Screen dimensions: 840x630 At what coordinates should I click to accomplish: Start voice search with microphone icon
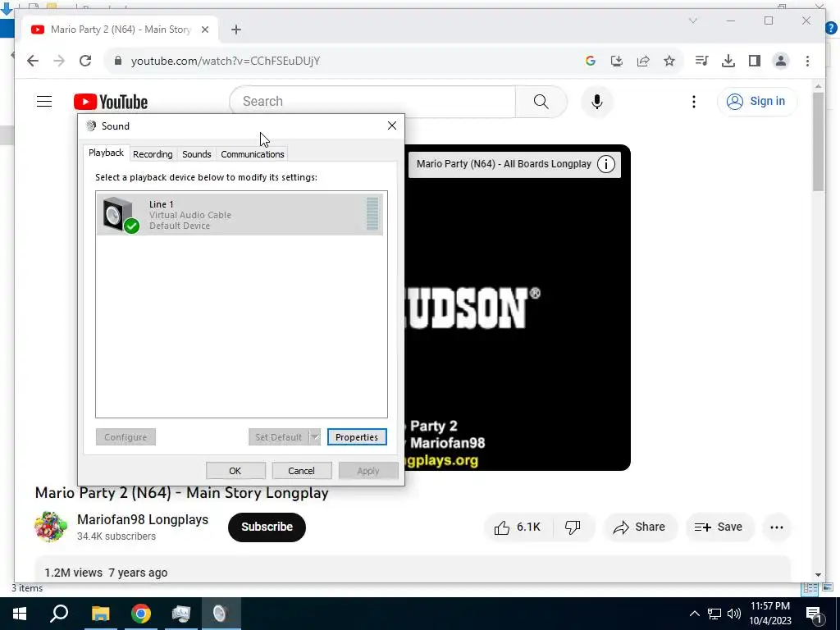coord(597,101)
